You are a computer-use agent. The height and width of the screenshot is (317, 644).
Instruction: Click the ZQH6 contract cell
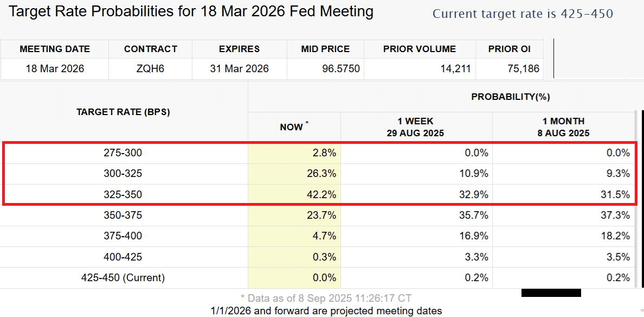tap(150, 69)
